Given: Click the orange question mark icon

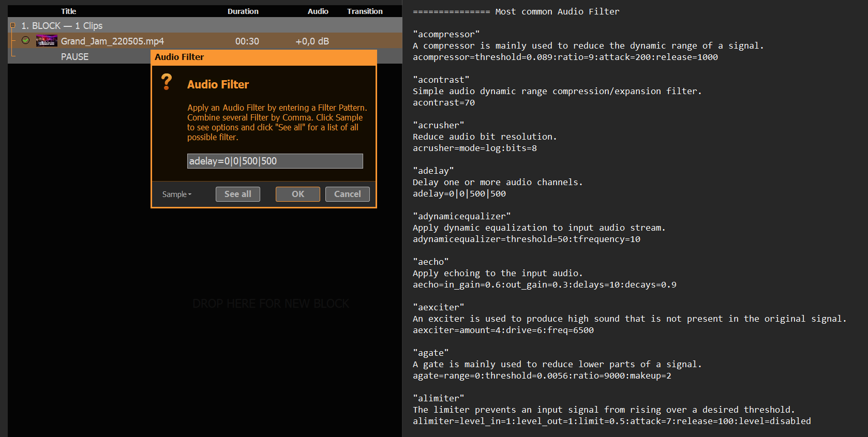Looking at the screenshot, I should 167,82.
